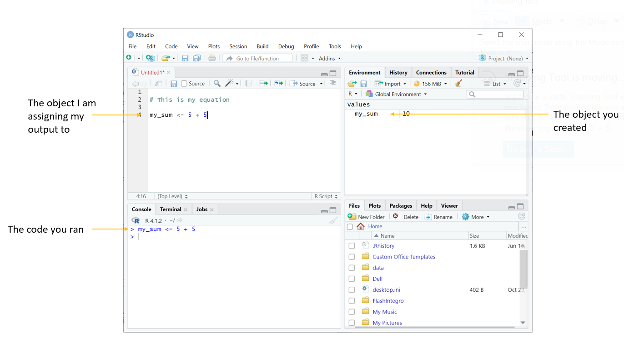Click the Delete button in Files pane
The width and height of the screenshot is (624, 364).
point(406,217)
